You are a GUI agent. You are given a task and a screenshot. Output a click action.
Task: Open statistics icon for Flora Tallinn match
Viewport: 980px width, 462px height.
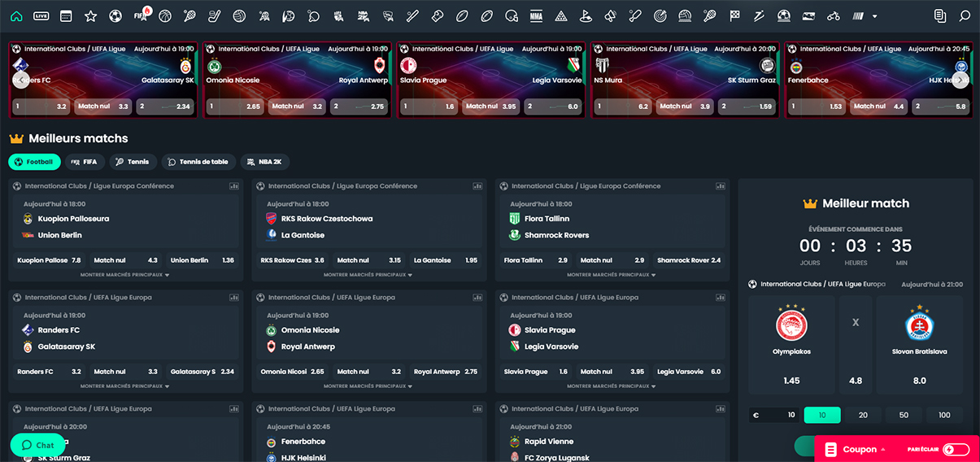pyautogui.click(x=721, y=186)
